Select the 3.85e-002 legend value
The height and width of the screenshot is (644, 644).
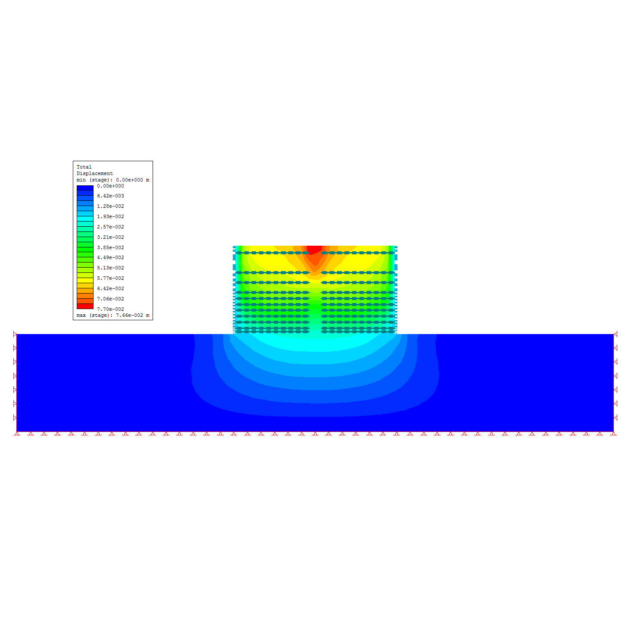pyautogui.click(x=110, y=247)
